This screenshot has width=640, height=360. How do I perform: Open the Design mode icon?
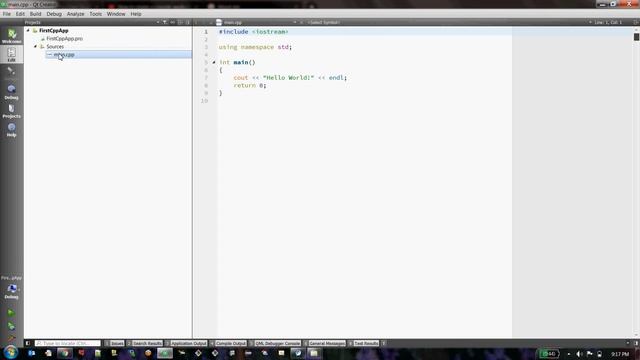(x=11, y=73)
